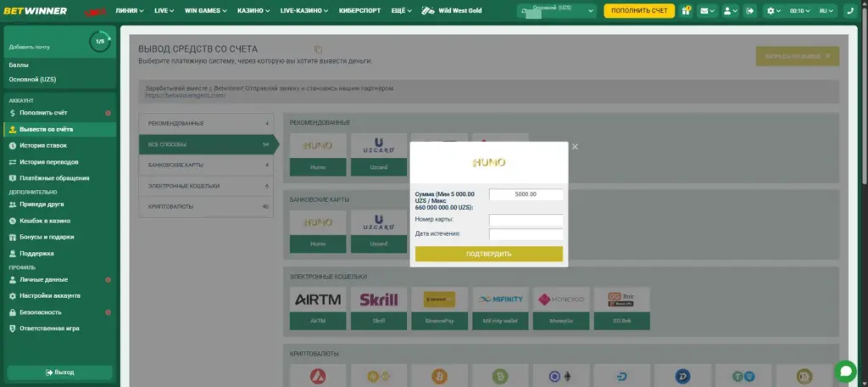868x387 pixels.
Task: Open the RU language dropdown
Action: [x=827, y=10]
